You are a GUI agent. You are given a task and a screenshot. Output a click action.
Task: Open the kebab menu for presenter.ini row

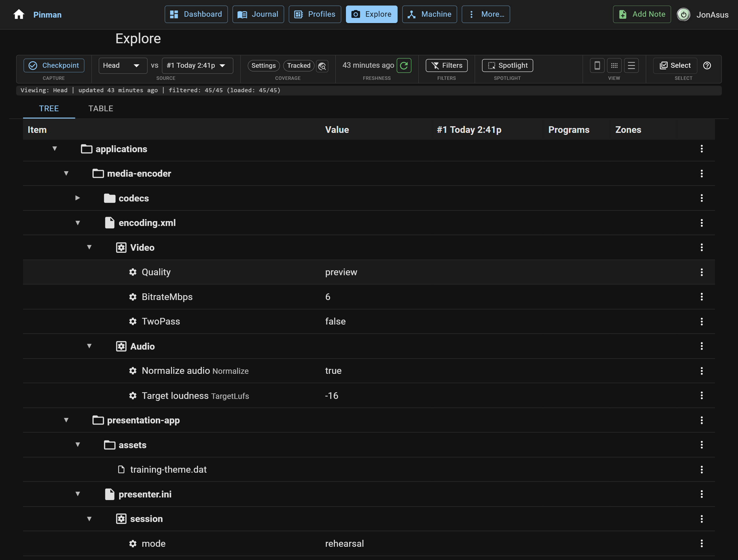702,494
